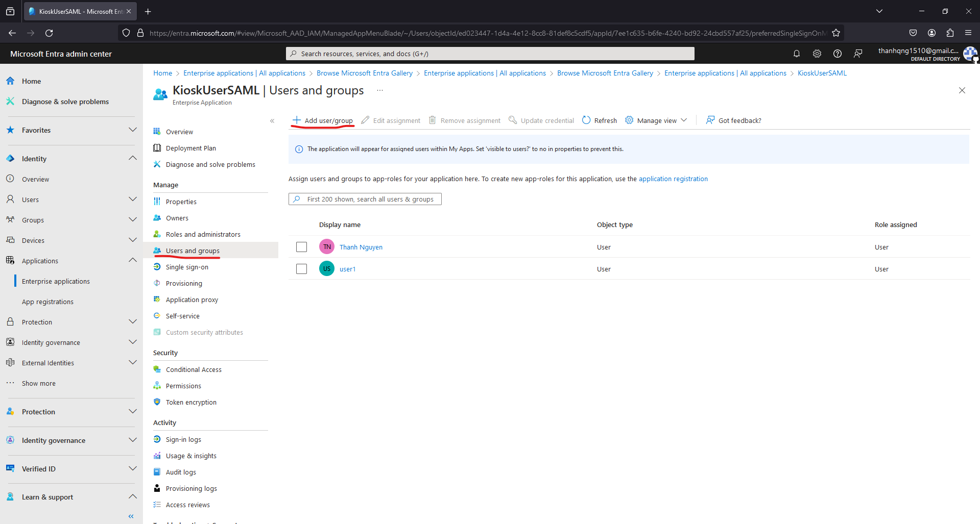Open Application proxy
This screenshot has width=980, height=524.
[x=192, y=300]
